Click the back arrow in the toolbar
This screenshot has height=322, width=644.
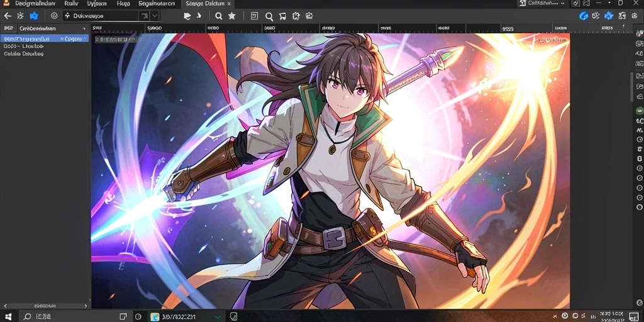click(x=8, y=16)
